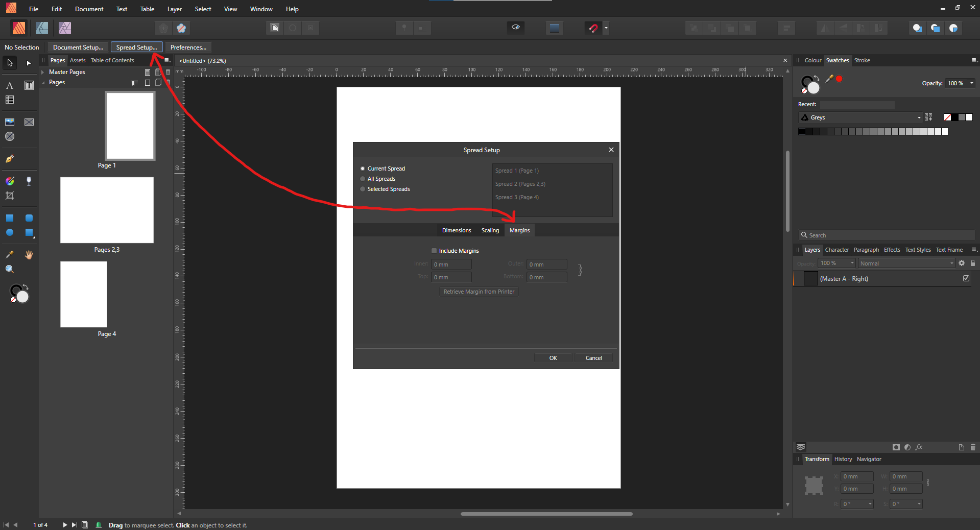Select the Place Image tool
Viewport: 980px width, 530px height.
pos(10,122)
